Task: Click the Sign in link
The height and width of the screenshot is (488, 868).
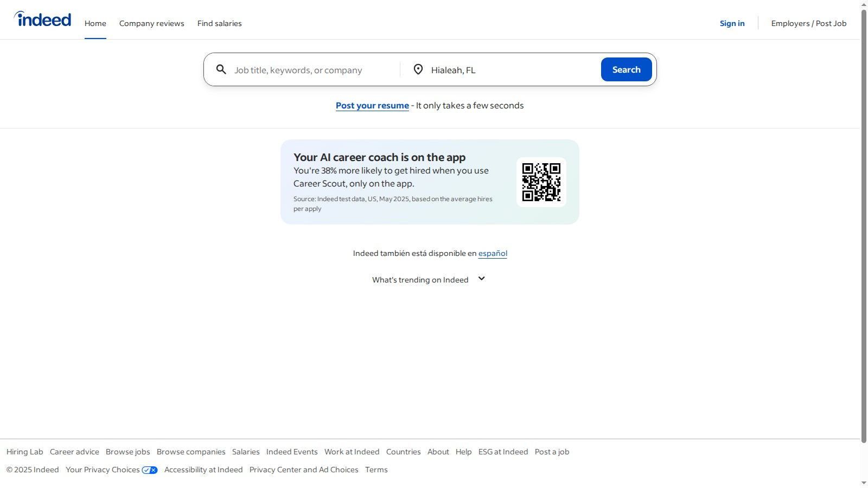Action: (x=732, y=23)
